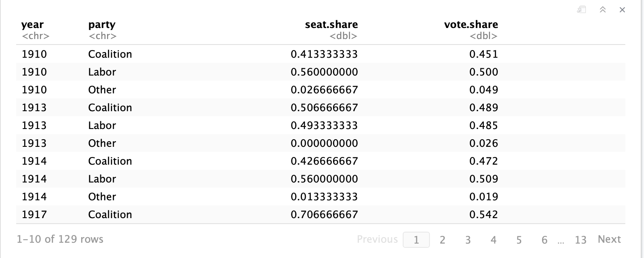
Task: Click the seat.share column header
Action: 331,25
